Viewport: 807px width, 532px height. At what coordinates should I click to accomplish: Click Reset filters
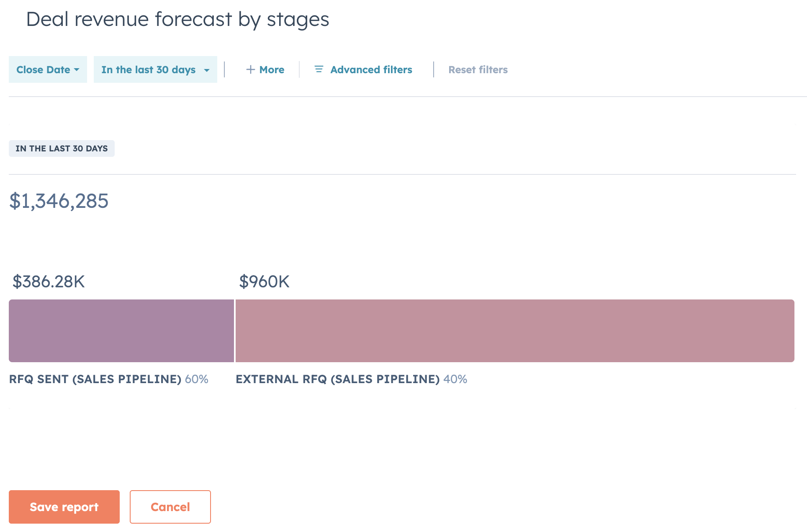478,70
